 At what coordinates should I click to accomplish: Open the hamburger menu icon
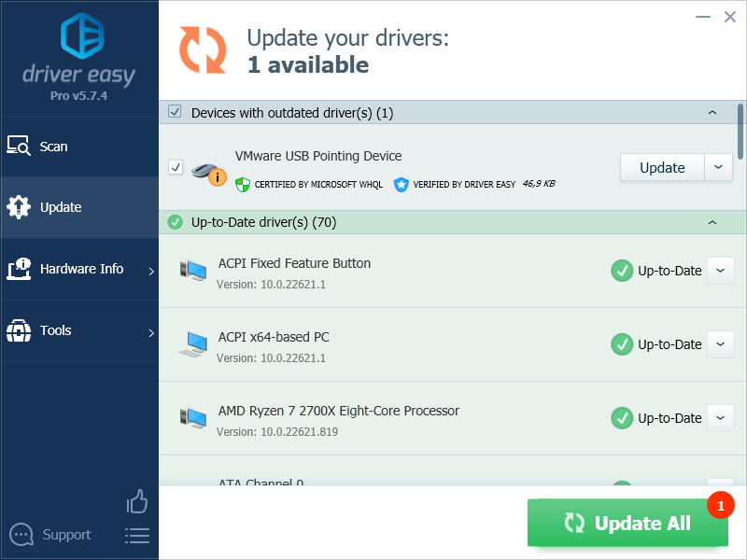[x=137, y=536]
